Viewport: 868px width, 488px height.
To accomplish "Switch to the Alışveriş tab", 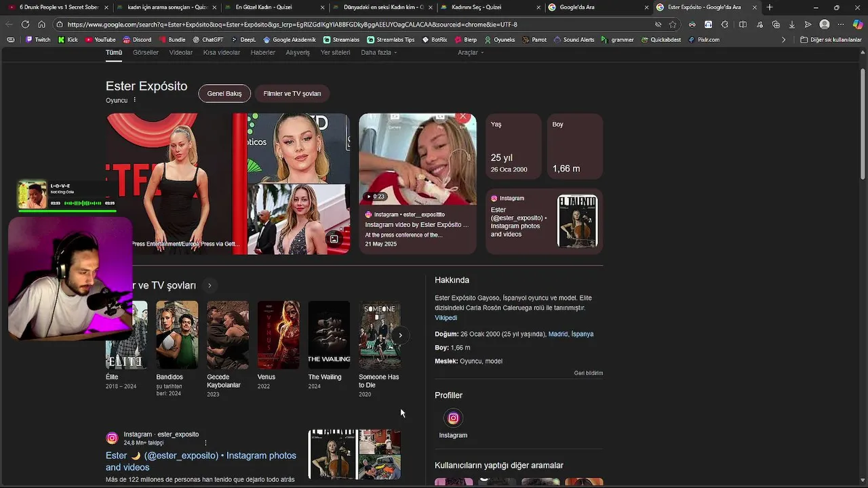I will tap(298, 52).
